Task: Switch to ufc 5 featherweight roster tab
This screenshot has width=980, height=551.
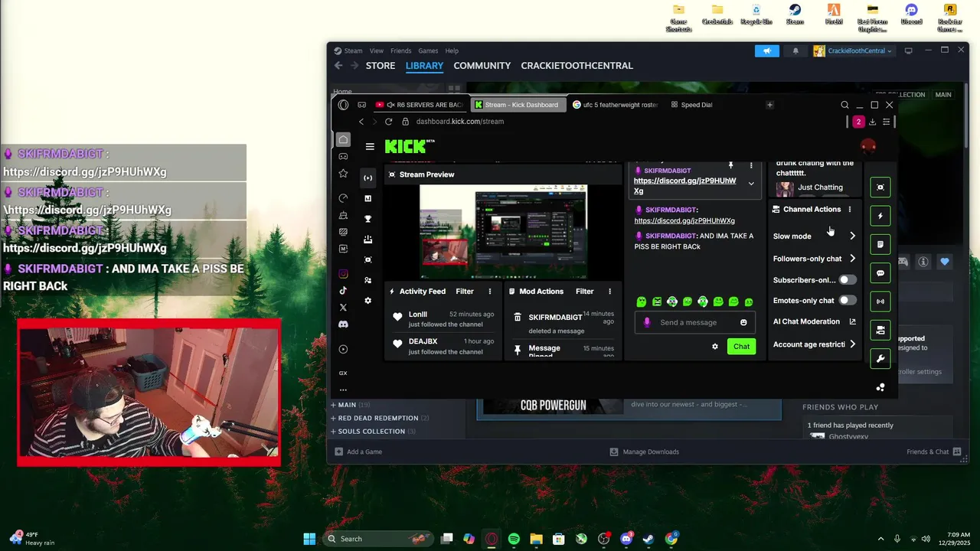Action: 615,105
